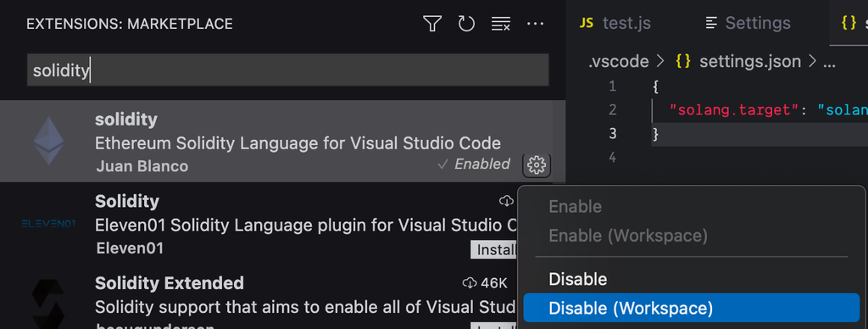Refresh the extensions marketplace list
The height and width of the screenshot is (329, 868).
point(467,24)
